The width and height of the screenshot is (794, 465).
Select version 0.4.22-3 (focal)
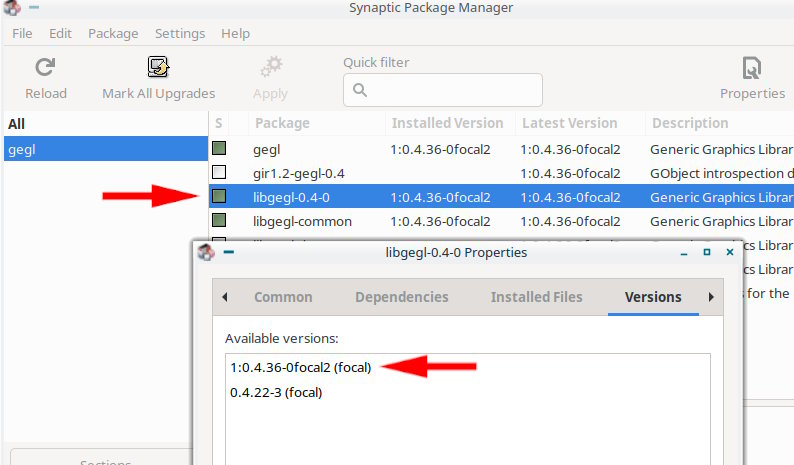(276, 392)
